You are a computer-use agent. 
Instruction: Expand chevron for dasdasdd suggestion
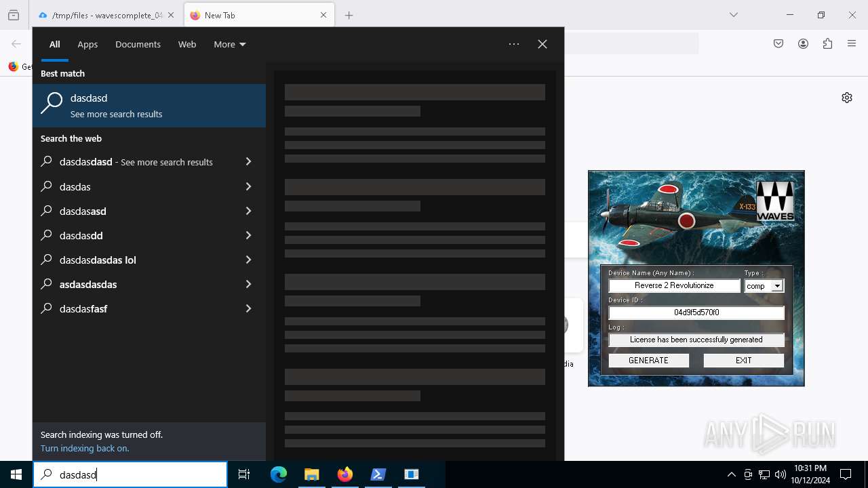pos(248,235)
